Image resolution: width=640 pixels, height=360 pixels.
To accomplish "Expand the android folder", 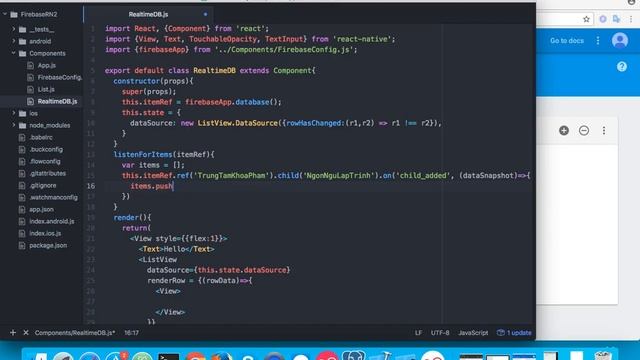I will tap(13, 41).
